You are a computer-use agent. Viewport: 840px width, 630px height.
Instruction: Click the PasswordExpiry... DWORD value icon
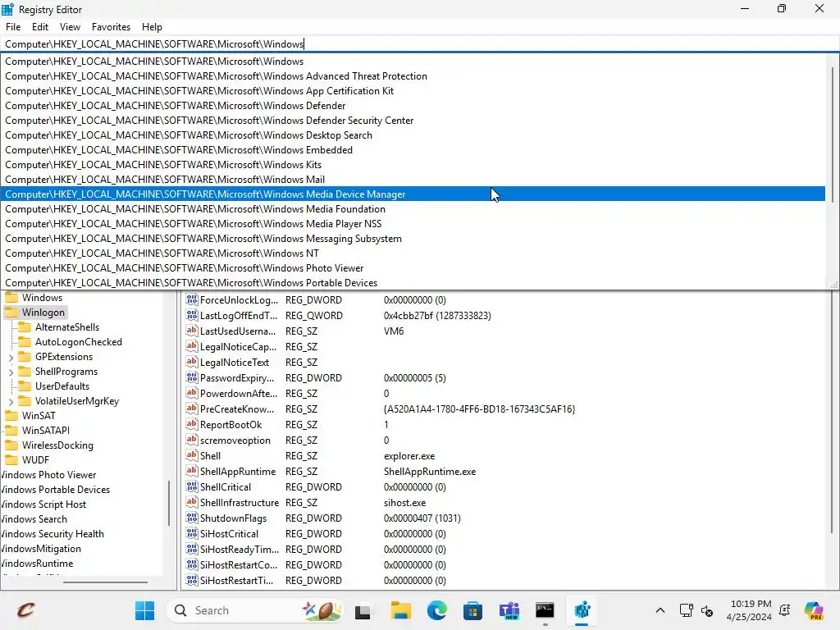pyautogui.click(x=192, y=377)
